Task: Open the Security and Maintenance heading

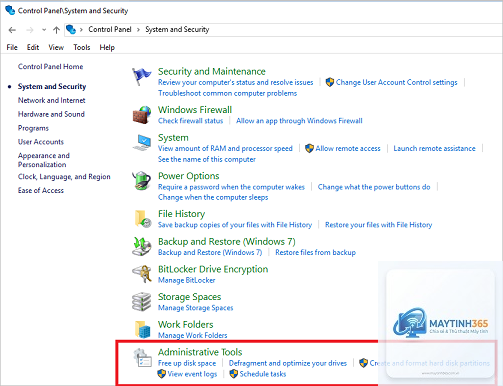Action: 212,71
